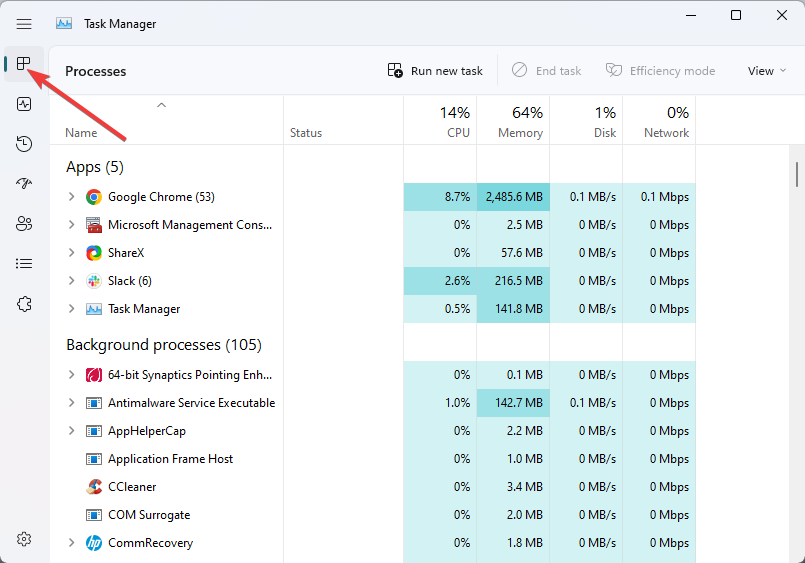Sort by the Status column header

[343, 120]
